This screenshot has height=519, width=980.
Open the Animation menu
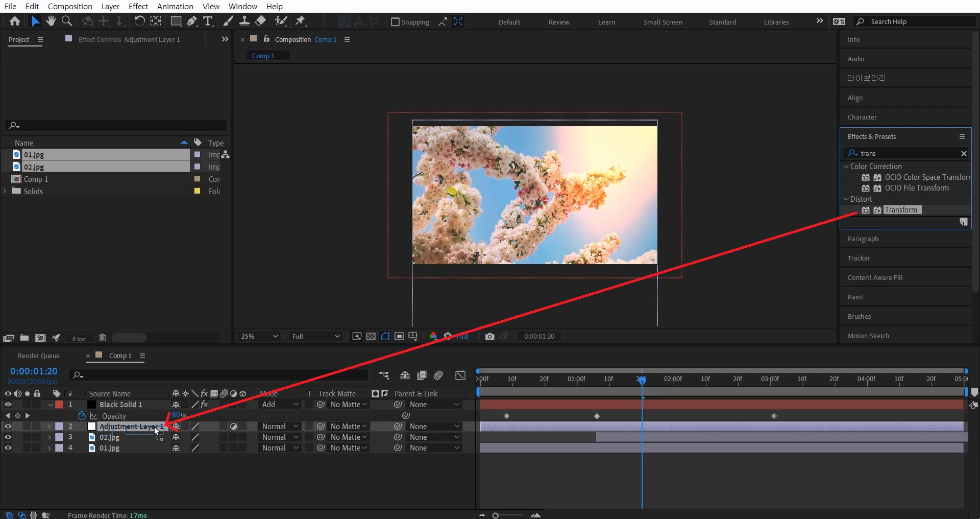175,6
